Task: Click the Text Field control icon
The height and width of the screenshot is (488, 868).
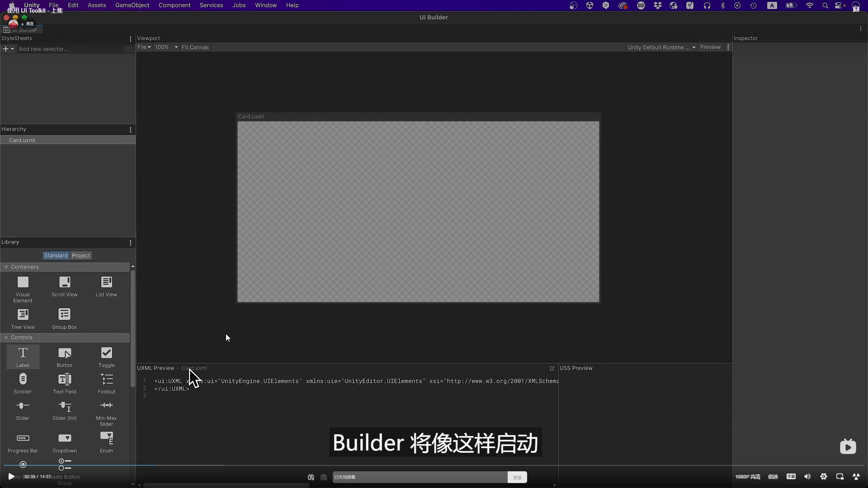Action: point(65,380)
